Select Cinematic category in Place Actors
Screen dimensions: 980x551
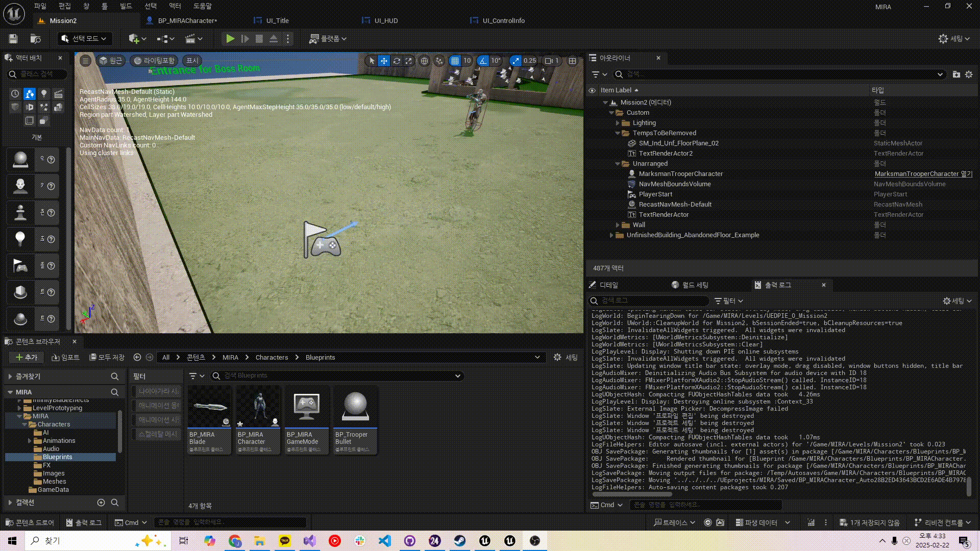58,94
